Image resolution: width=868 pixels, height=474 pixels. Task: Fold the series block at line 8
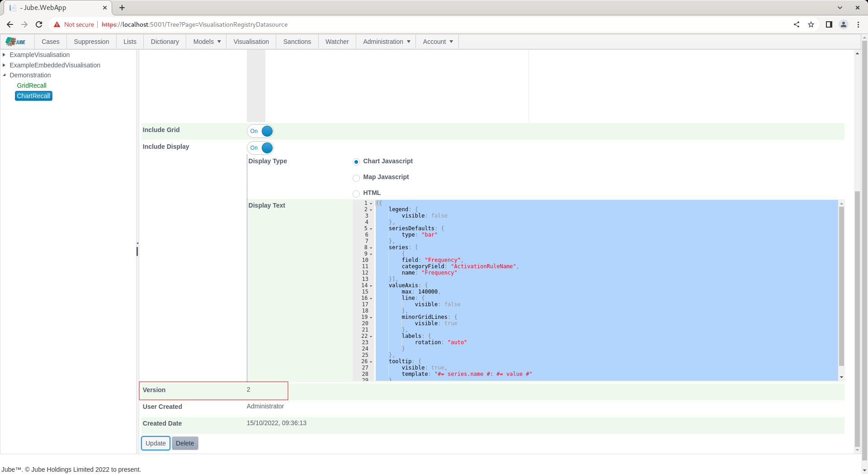coord(371,248)
